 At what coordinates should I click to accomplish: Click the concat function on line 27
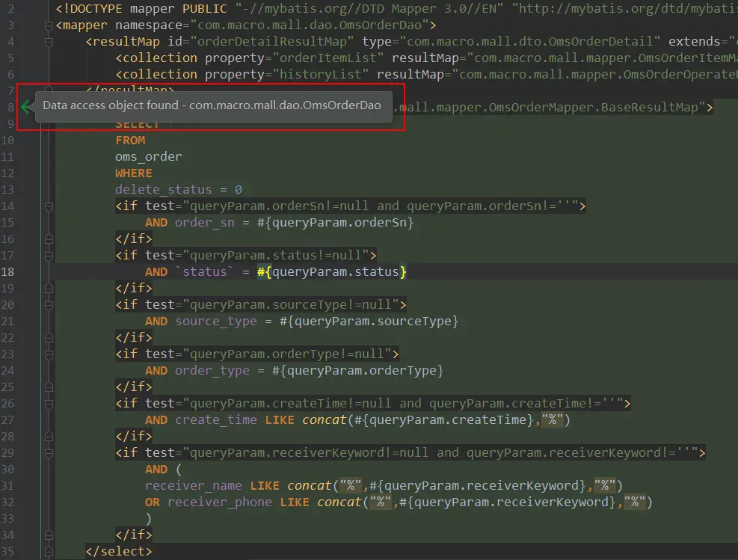(x=324, y=419)
